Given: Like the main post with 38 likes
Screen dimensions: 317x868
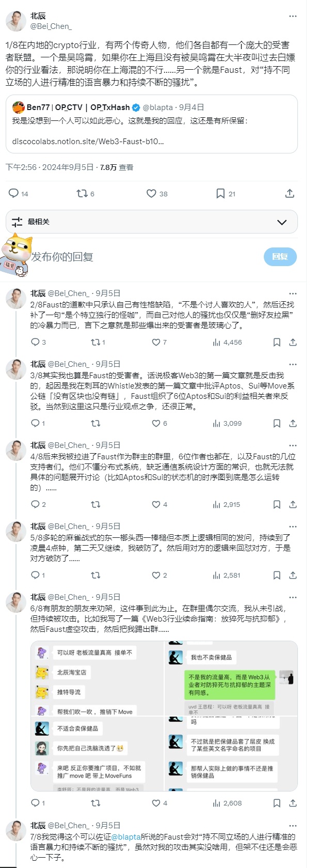Looking at the screenshot, I should click(151, 193).
